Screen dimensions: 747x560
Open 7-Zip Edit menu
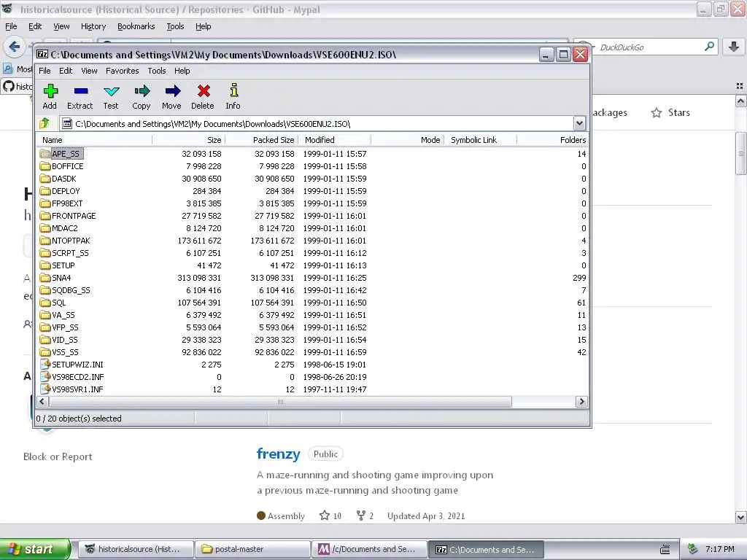66,71
